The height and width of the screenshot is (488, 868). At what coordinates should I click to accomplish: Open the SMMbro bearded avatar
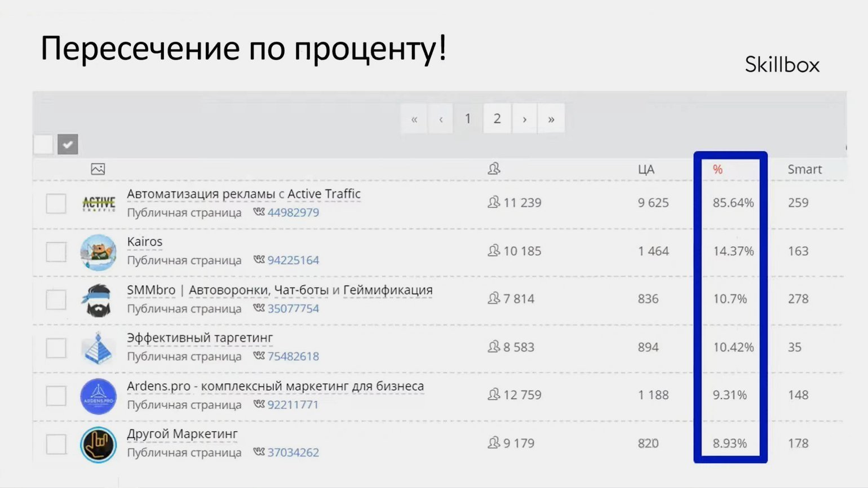[99, 300]
